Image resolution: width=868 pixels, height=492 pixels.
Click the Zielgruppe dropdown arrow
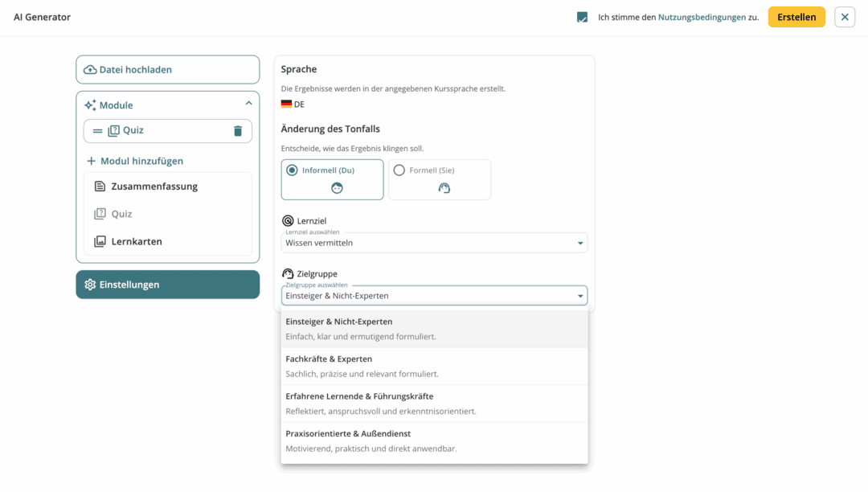tap(580, 296)
